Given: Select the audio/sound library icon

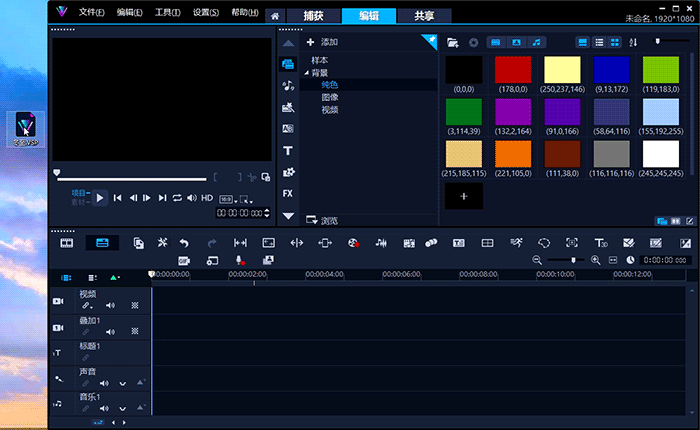Looking at the screenshot, I should [288, 86].
